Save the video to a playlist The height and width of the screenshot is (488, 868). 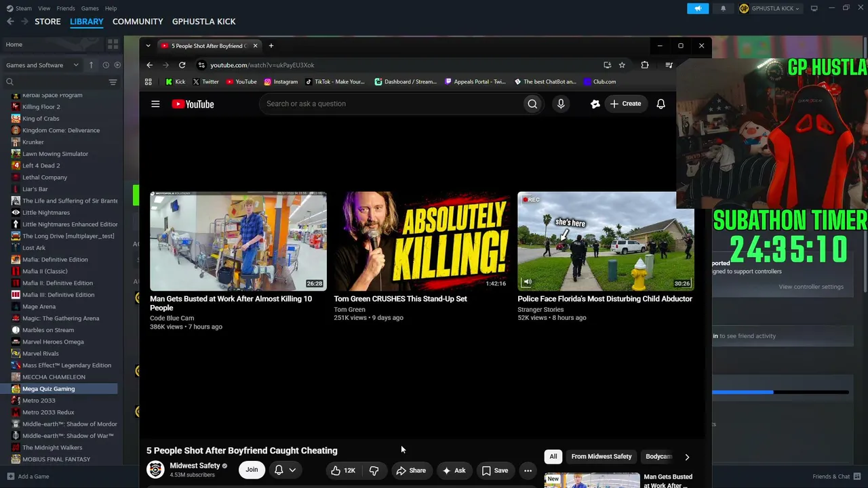(494, 470)
